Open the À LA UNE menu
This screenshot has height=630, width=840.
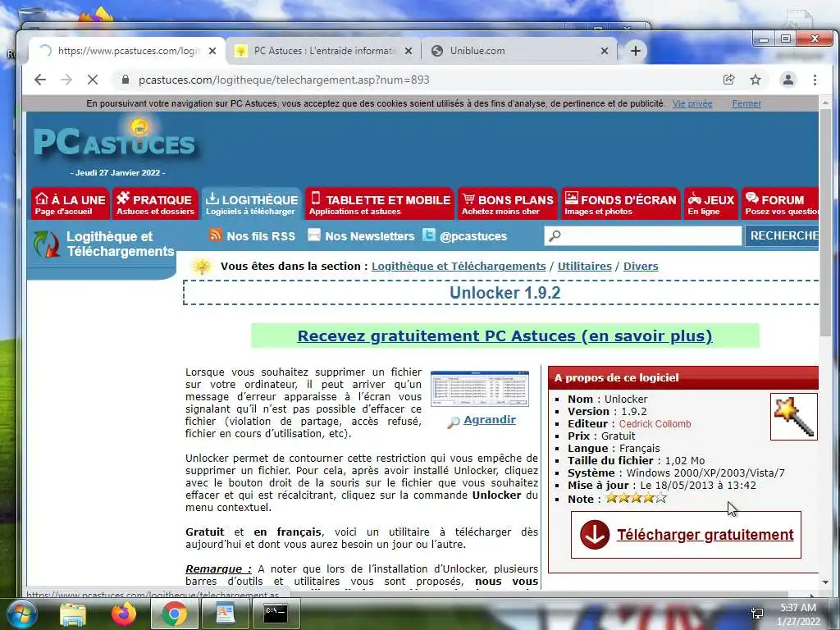tap(71, 203)
